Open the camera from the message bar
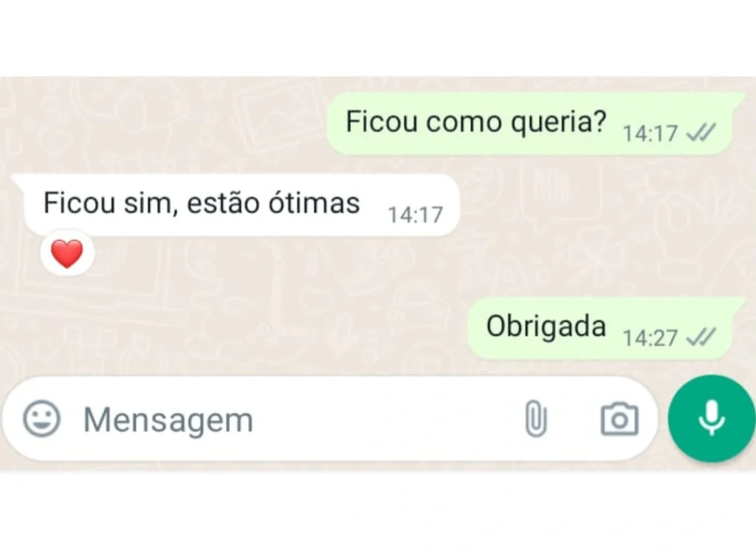The height and width of the screenshot is (551, 756). 619,419
